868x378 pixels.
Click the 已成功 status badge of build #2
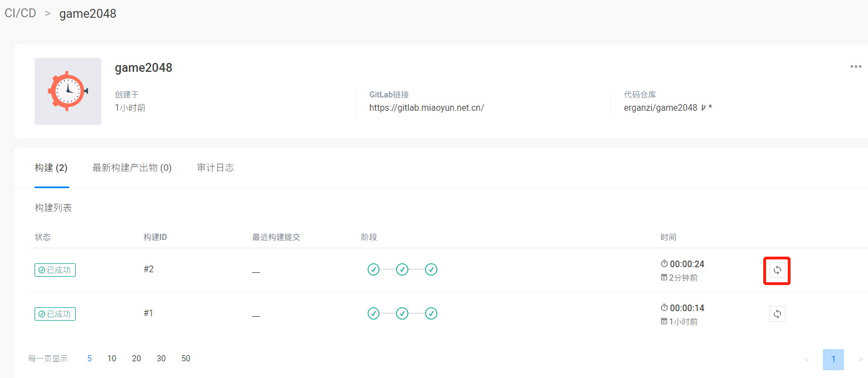[55, 269]
